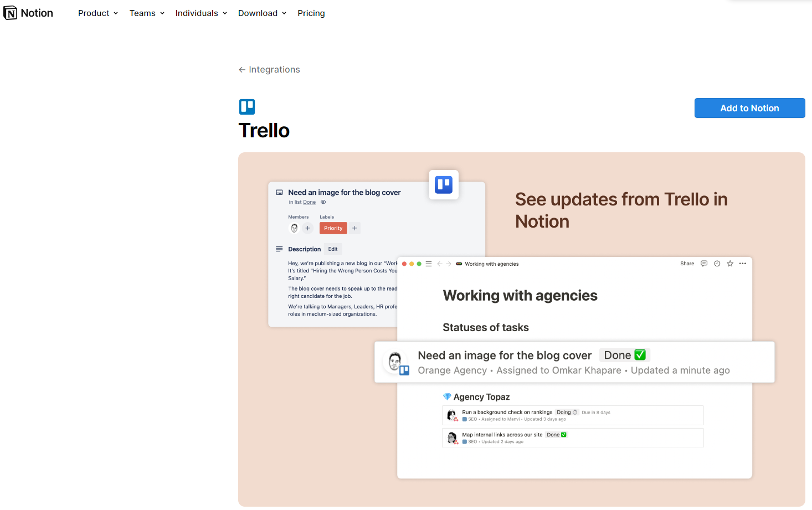Click the diamond icon beside Agency Topaz
The image size is (812, 510).
coord(447,396)
